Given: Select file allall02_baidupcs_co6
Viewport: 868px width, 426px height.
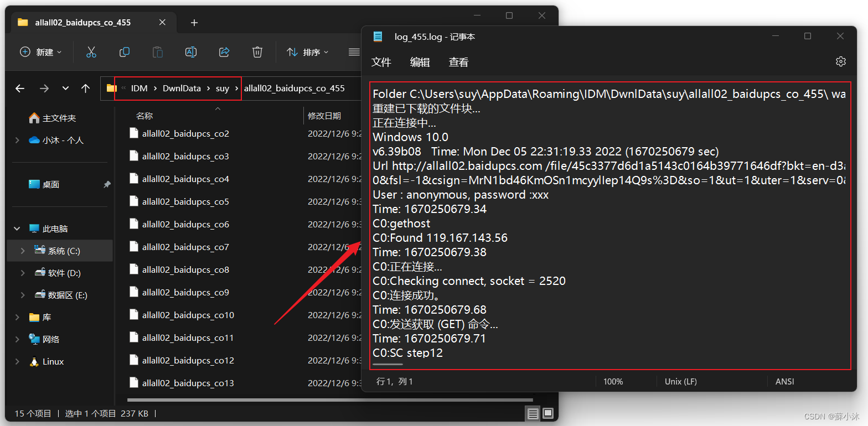Looking at the screenshot, I should tap(185, 224).
